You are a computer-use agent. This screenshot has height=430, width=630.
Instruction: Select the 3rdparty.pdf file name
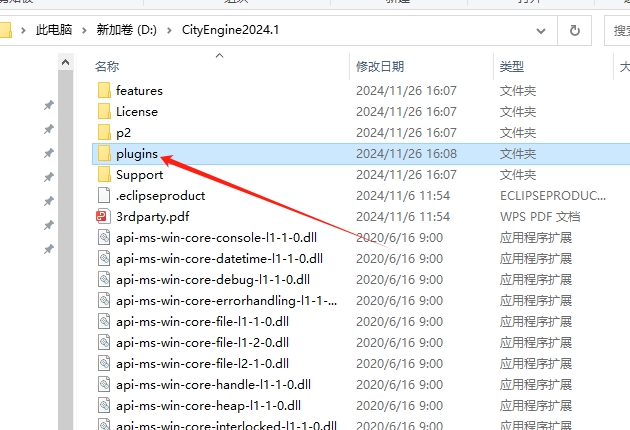pos(152,217)
